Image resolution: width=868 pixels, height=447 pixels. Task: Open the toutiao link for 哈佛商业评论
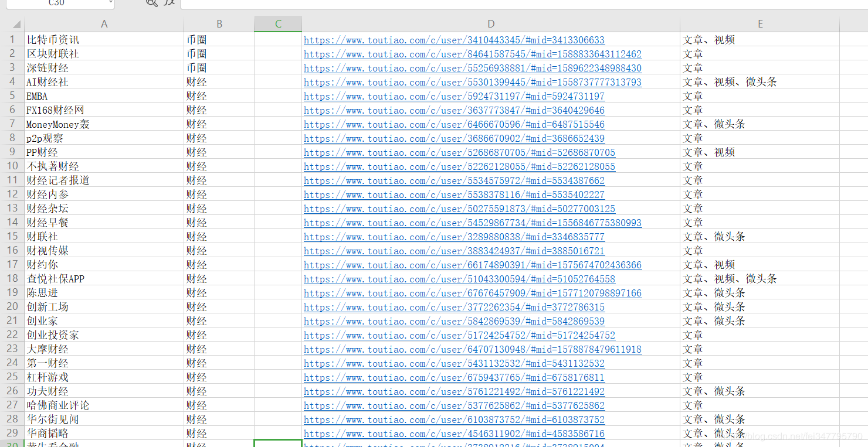pyautogui.click(x=454, y=405)
